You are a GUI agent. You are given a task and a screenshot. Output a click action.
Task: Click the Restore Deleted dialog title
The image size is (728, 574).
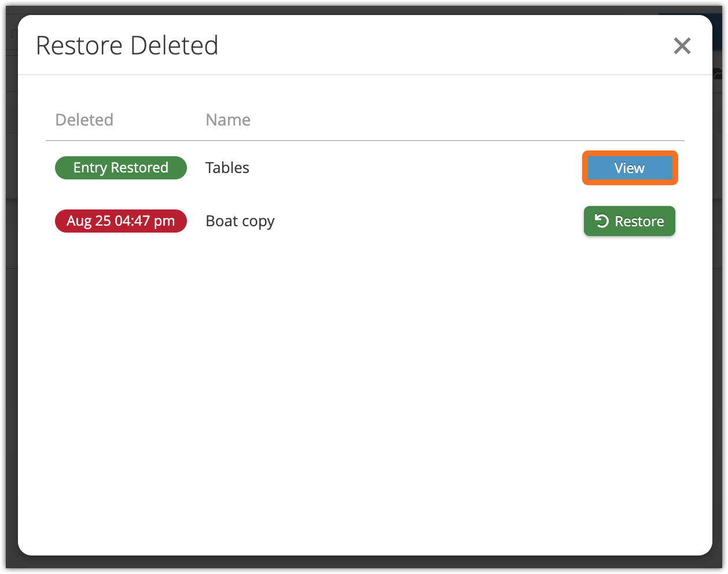pos(127,46)
